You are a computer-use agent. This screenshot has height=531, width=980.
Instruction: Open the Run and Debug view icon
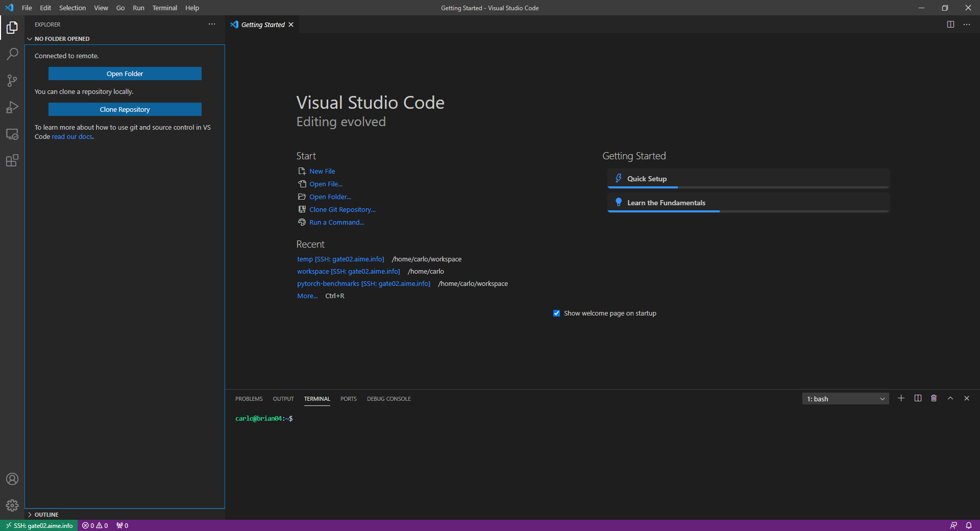click(x=12, y=107)
